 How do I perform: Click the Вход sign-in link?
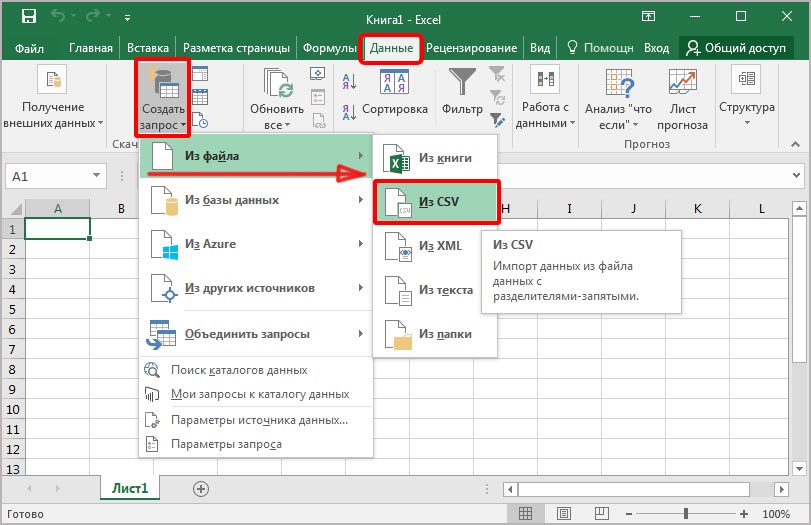tap(656, 48)
